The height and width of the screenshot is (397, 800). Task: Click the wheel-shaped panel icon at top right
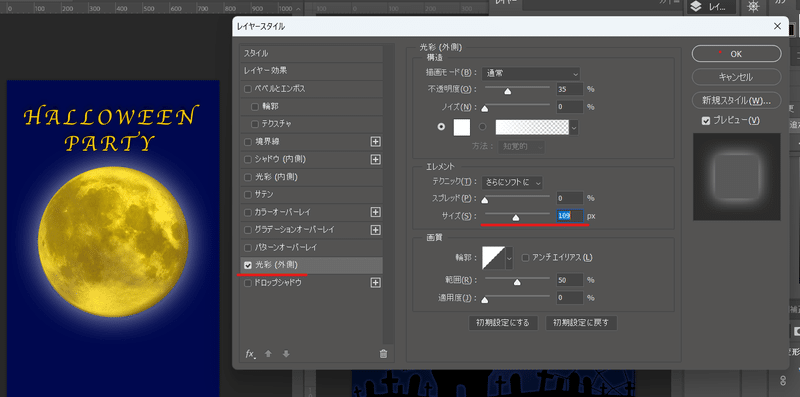753,6
